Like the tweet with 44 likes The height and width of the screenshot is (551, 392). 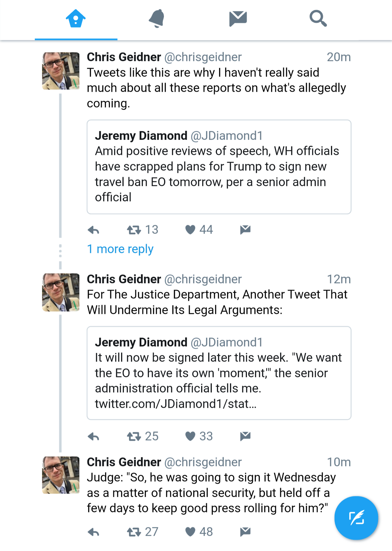[190, 230]
